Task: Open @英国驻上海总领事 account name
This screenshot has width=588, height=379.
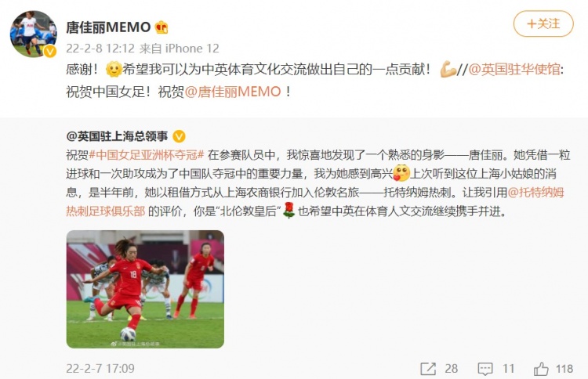Action: coord(117,136)
